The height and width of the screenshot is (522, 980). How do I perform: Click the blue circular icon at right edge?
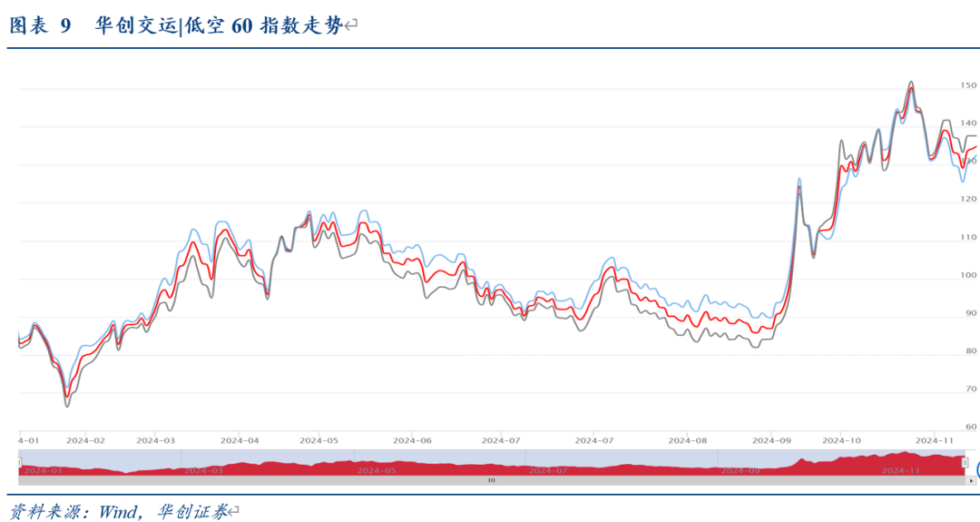point(976,468)
